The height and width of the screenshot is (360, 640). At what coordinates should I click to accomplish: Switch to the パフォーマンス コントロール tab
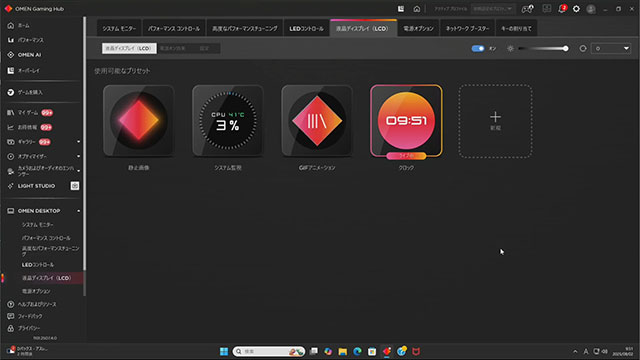point(174,28)
